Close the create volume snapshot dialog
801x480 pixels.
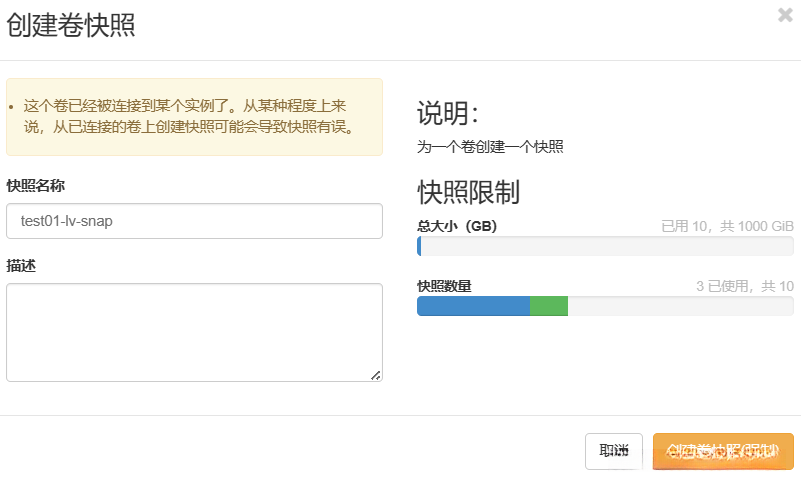click(785, 15)
